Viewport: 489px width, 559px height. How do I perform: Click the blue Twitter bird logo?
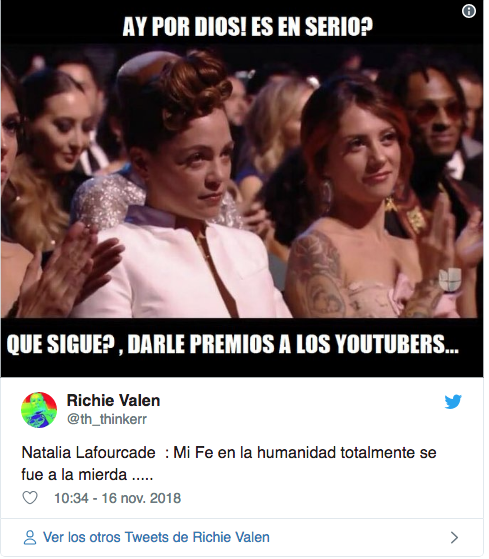tap(457, 406)
